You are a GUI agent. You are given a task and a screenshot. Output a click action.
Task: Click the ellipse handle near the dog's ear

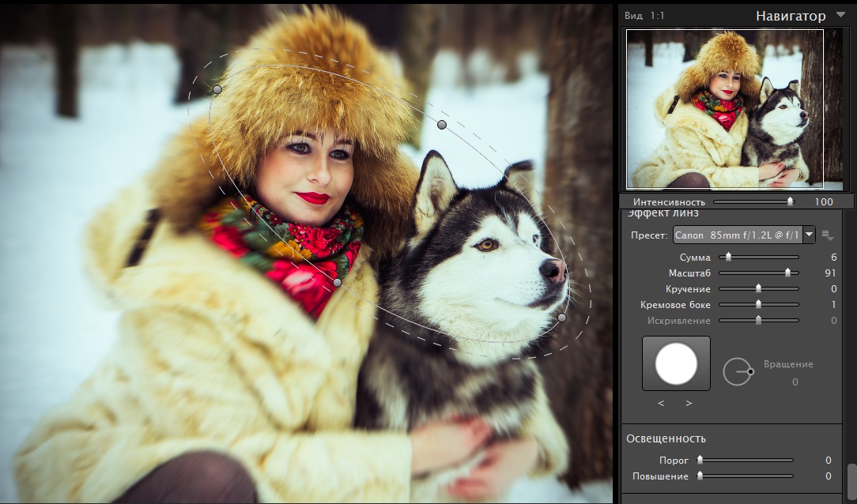click(442, 125)
